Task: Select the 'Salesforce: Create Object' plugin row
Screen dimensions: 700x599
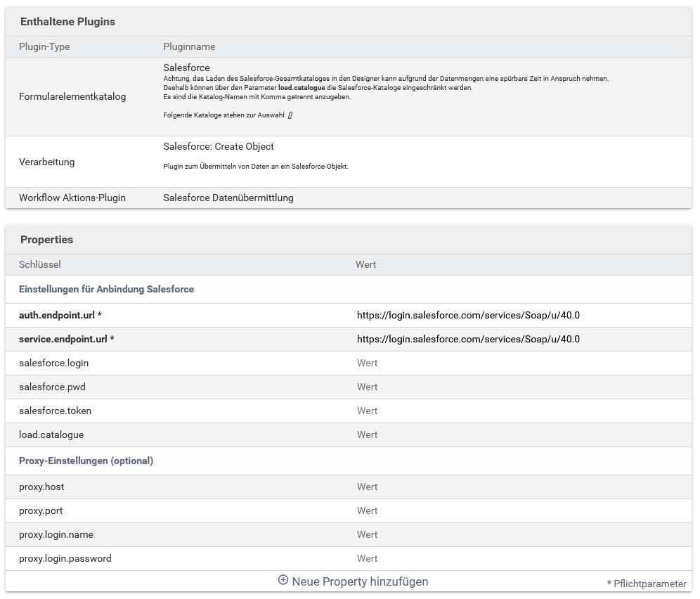Action: coord(219,147)
